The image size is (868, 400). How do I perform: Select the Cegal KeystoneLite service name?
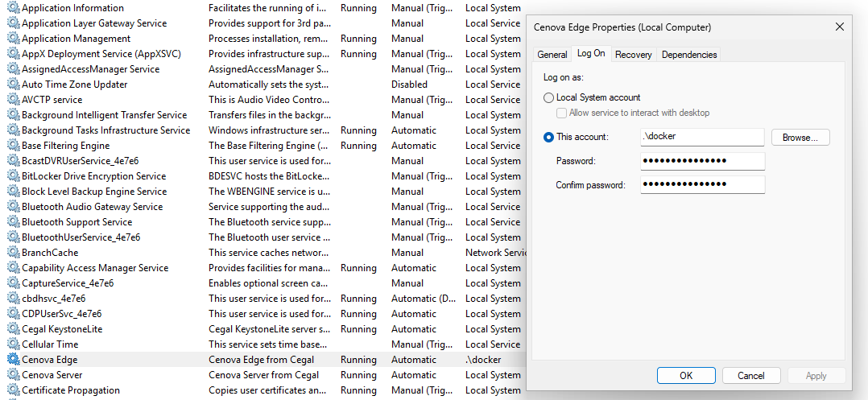coord(62,329)
